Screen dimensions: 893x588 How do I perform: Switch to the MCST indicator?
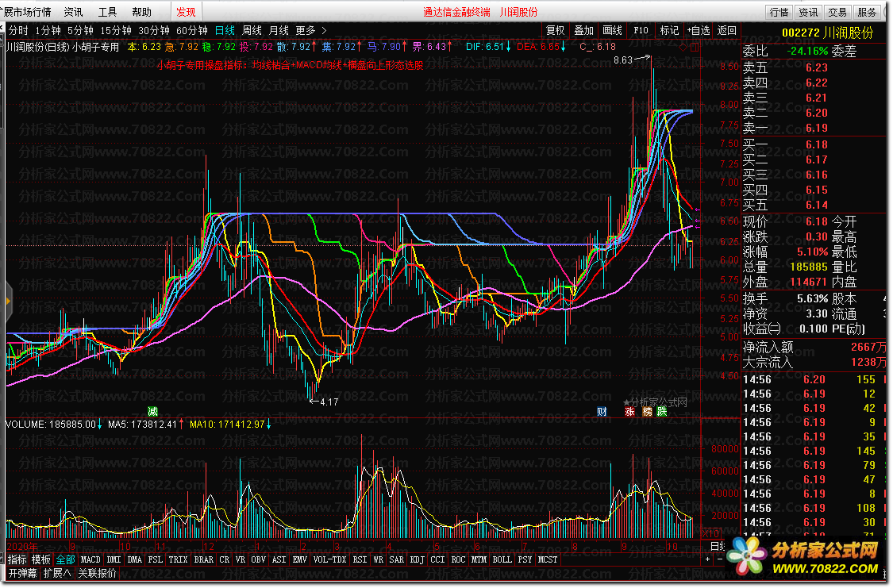(x=547, y=560)
